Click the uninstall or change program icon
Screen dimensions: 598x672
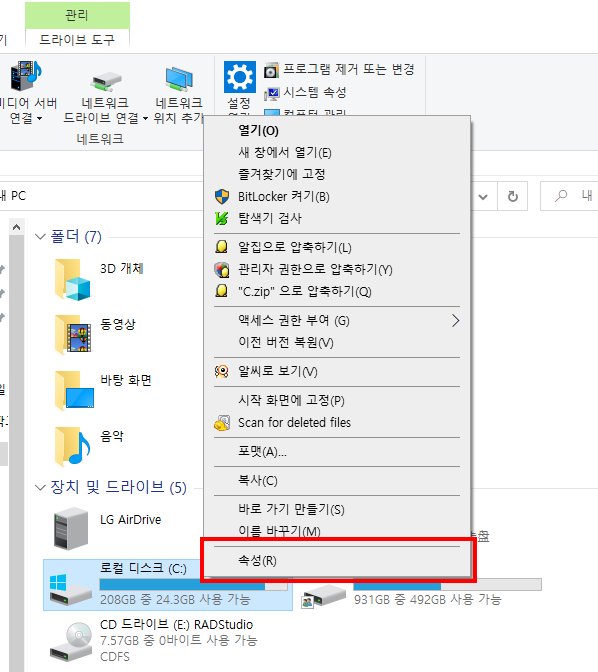[271, 70]
